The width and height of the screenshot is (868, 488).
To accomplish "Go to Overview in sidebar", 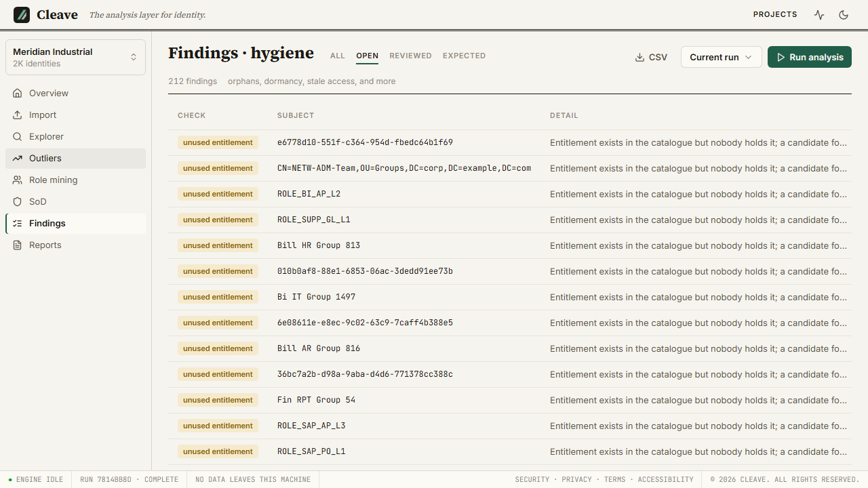I will point(75,94).
